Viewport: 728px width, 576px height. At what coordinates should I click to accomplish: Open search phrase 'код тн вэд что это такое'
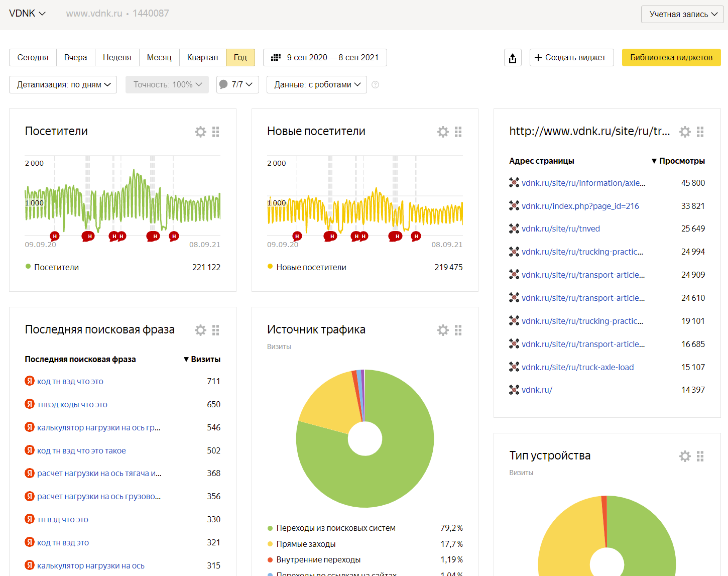click(81, 450)
